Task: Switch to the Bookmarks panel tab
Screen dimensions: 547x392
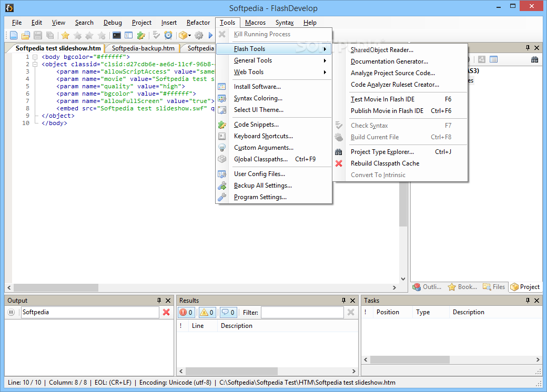Action: [x=462, y=287]
